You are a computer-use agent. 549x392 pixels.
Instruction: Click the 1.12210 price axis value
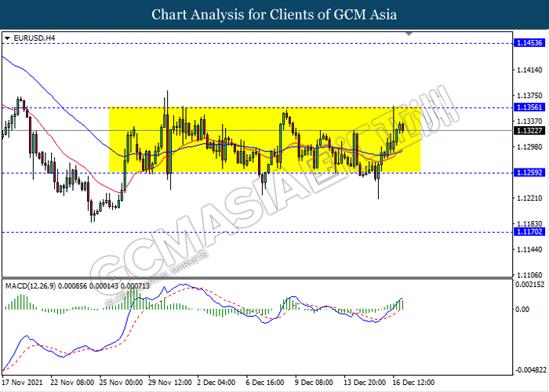pyautogui.click(x=529, y=198)
